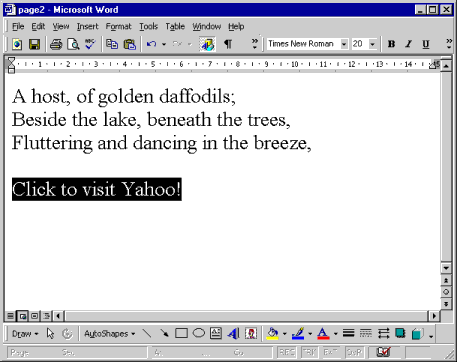Open Print Preview from the toolbar

[x=73, y=44]
